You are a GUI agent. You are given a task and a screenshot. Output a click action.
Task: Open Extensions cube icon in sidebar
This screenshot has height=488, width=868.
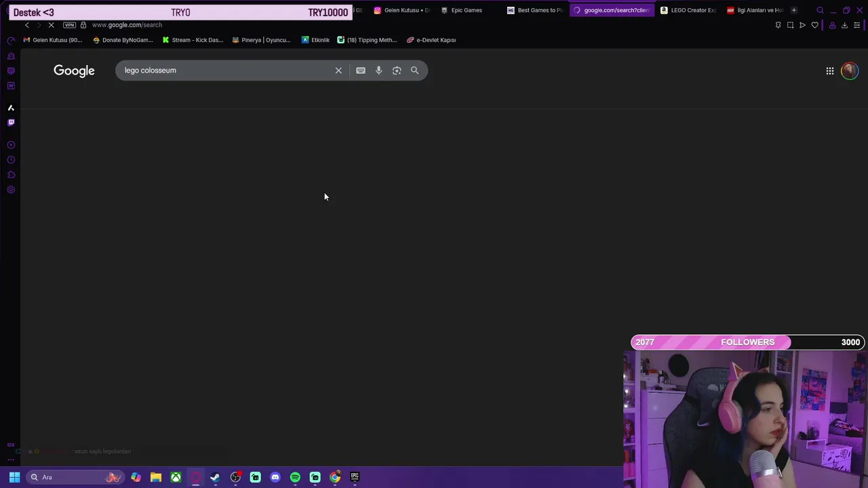pyautogui.click(x=11, y=175)
